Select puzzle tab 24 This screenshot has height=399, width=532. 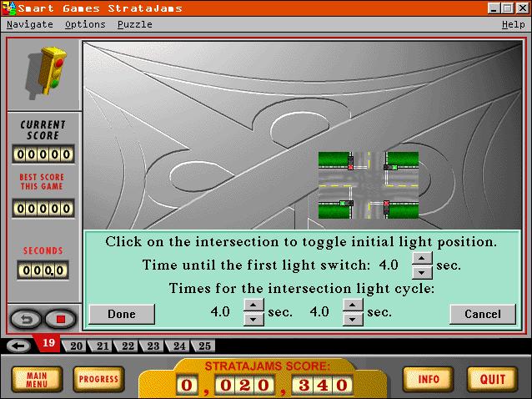point(178,346)
